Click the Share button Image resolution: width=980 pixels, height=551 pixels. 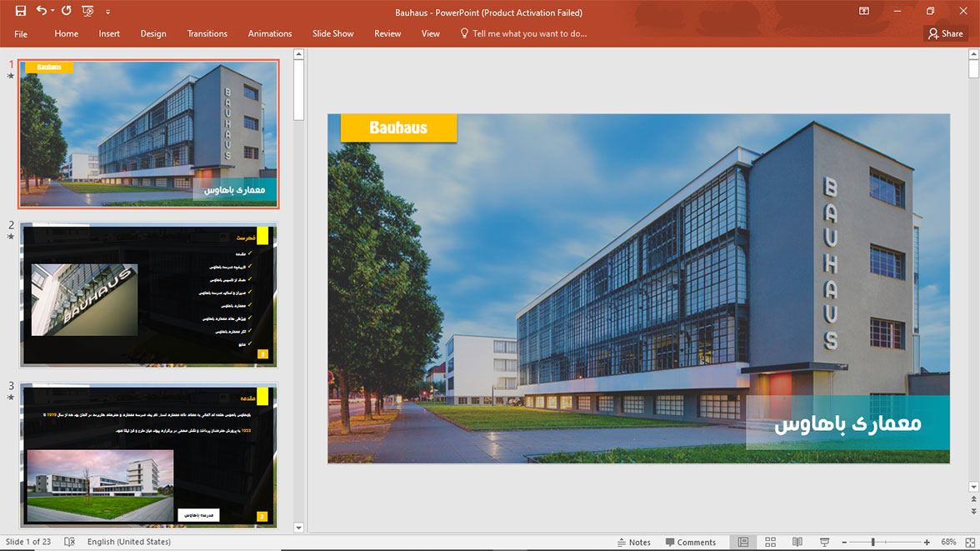(946, 34)
